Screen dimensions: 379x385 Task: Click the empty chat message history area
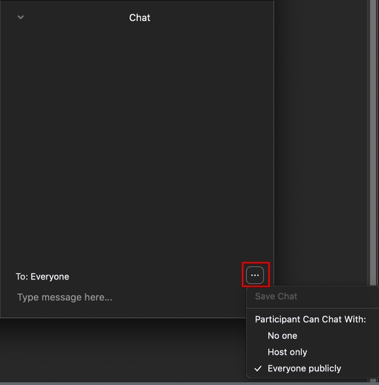coord(137,143)
